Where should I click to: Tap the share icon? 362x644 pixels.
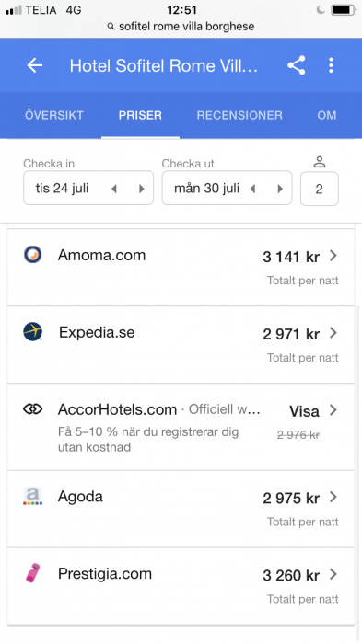297,65
